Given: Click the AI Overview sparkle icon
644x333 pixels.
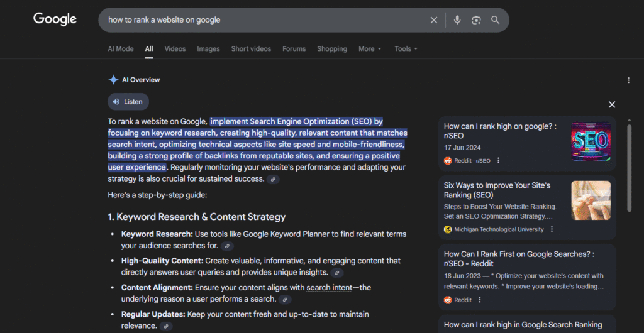Looking at the screenshot, I should pyautogui.click(x=113, y=80).
